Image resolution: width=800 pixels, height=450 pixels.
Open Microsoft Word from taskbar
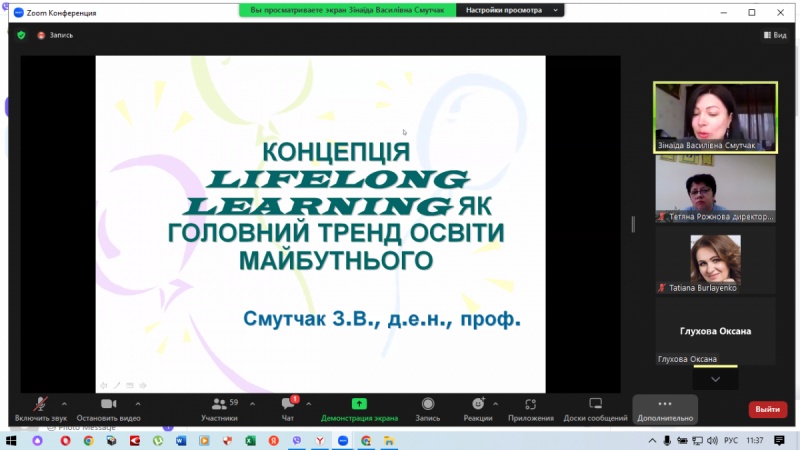click(181, 440)
